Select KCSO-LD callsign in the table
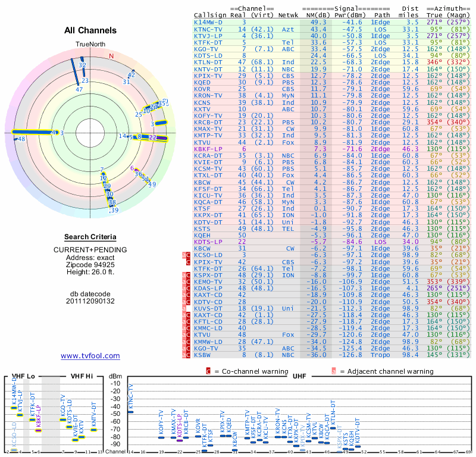 coord(208,255)
